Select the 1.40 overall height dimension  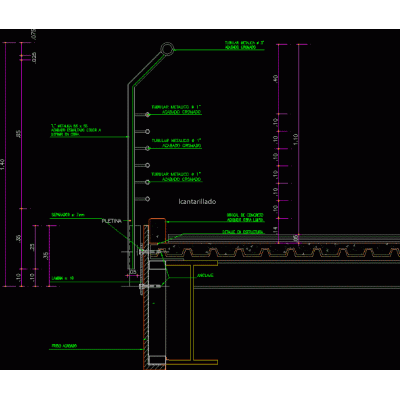[x=2, y=164]
